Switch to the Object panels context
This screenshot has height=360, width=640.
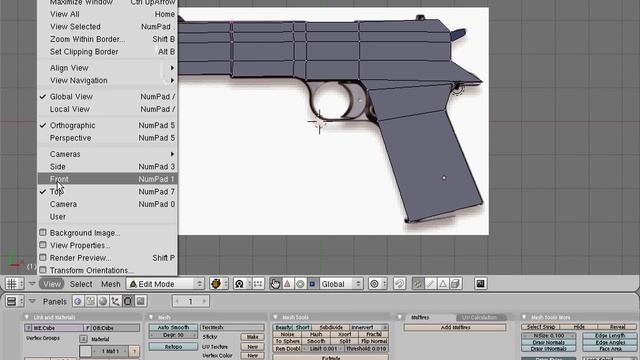(116, 301)
